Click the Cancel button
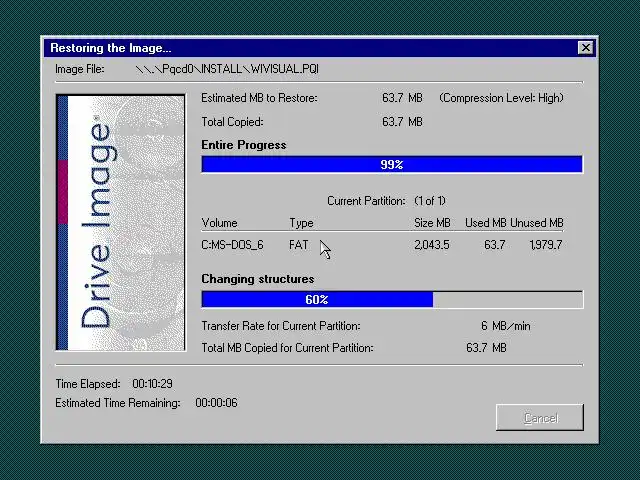Viewport: 640px width, 480px height. tap(540, 418)
